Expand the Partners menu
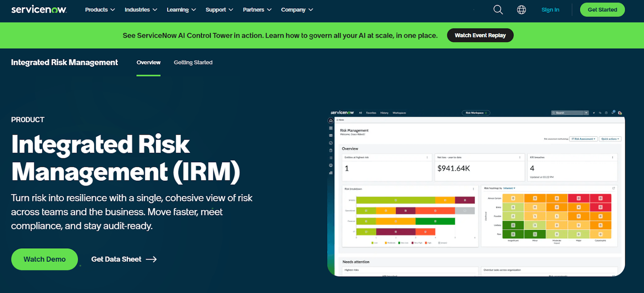The image size is (644, 293). pyautogui.click(x=257, y=10)
